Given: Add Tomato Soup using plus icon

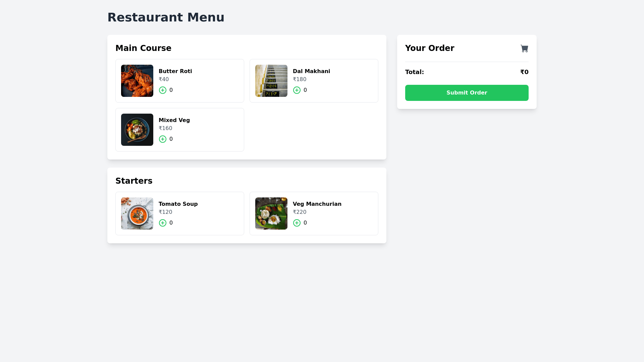Looking at the screenshot, I should tap(163, 223).
